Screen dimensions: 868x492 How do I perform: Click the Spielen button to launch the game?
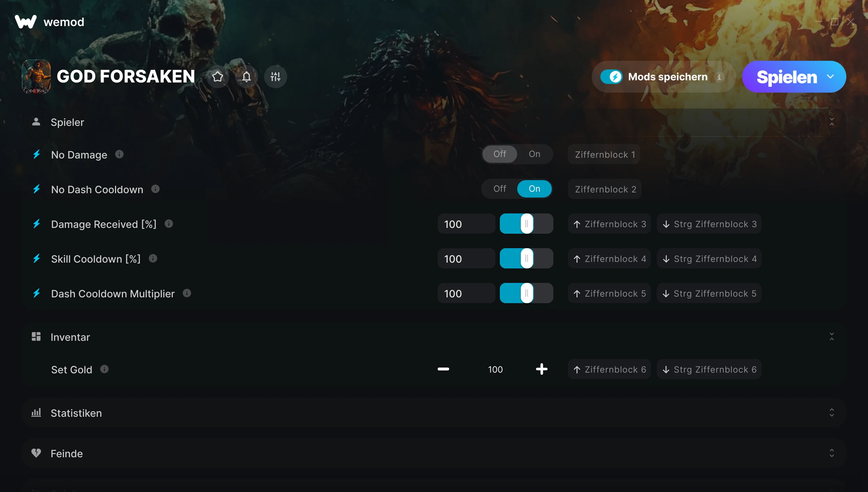click(787, 76)
